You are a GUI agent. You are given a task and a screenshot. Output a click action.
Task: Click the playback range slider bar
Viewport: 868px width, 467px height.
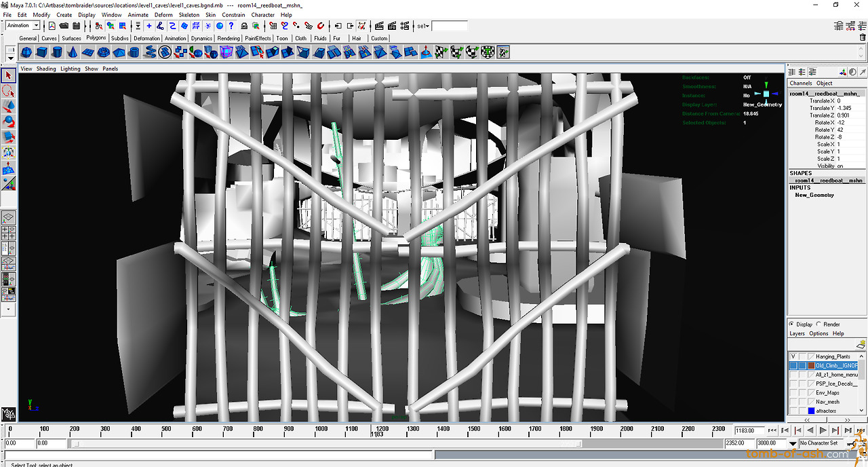(x=326, y=444)
